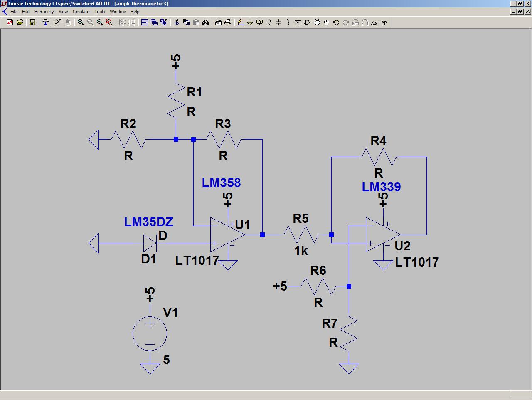Select the R6 resistor label
Viewport: 532px width, 400px height.
click(318, 271)
